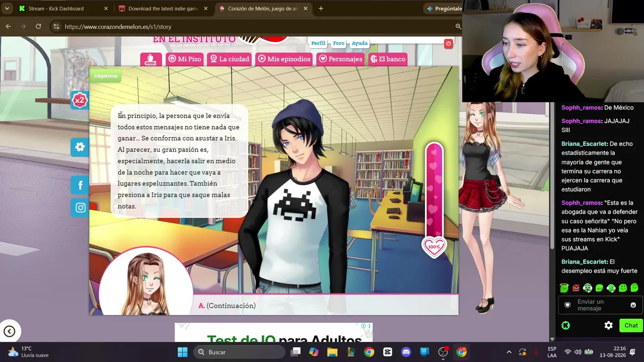The height and width of the screenshot is (362, 644).
Task: Select the red angry emote
Action: coord(576,288)
